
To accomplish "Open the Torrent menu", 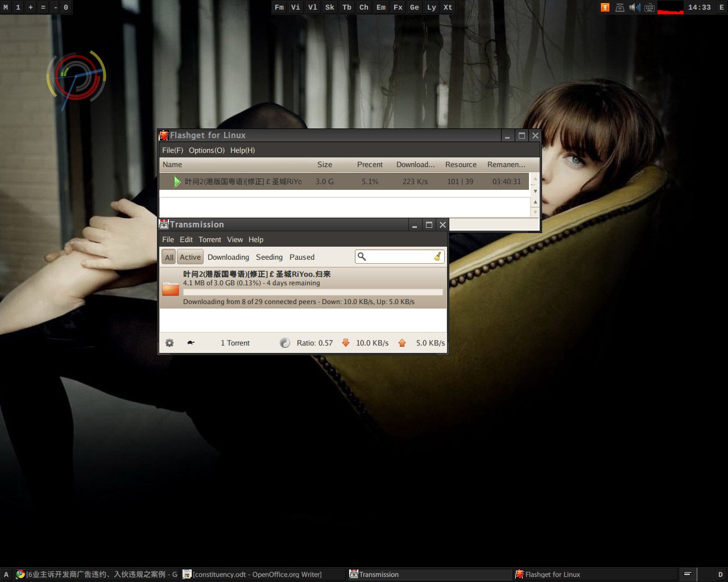I will tap(210, 239).
